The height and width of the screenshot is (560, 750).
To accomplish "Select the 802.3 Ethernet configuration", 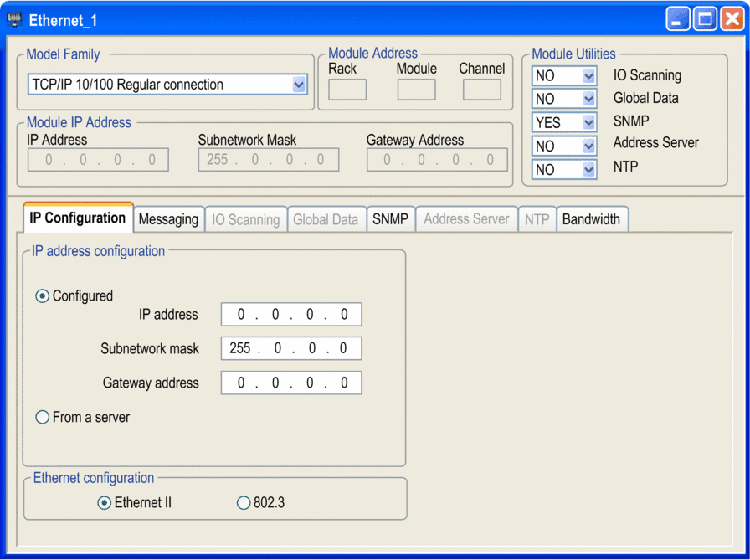I will tap(244, 503).
